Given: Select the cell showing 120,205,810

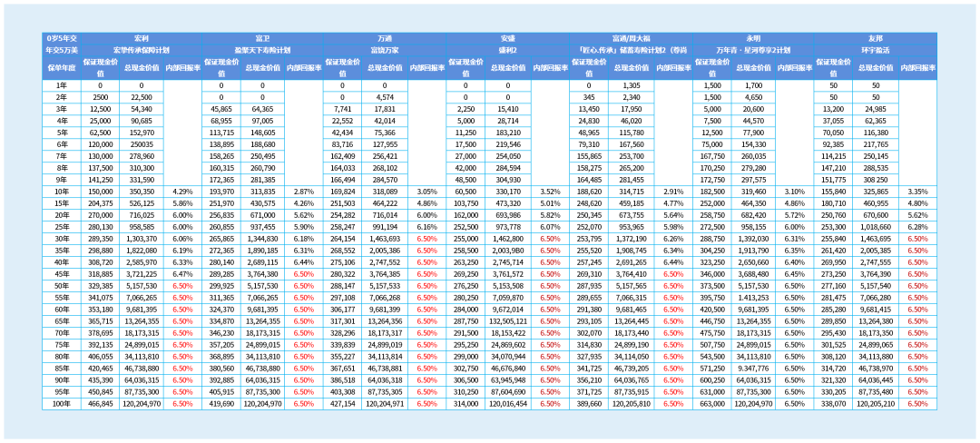Looking at the screenshot, I should tap(631, 404).
